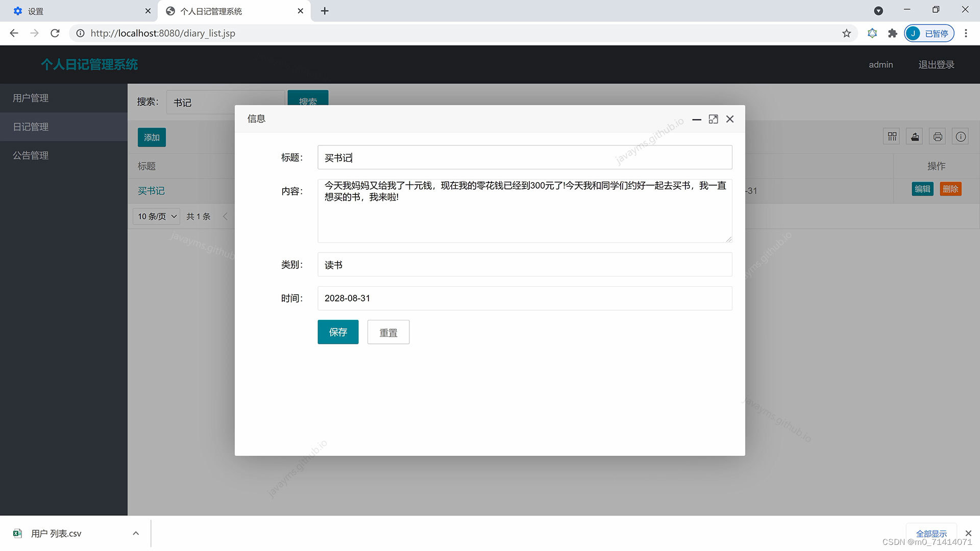Click the 退出登录 link
980x551 pixels.
(936, 65)
